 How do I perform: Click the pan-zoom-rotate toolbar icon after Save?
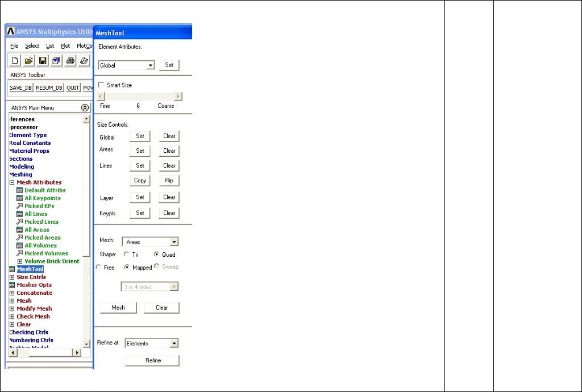coord(56,60)
